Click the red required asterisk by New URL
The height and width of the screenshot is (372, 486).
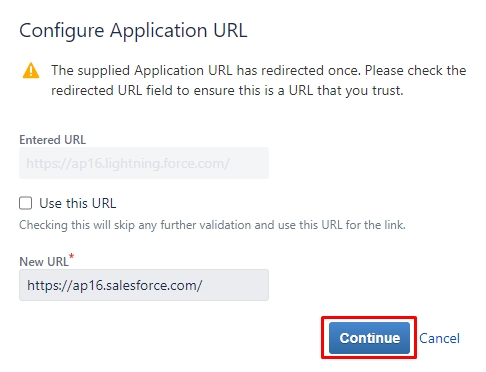[71, 256]
